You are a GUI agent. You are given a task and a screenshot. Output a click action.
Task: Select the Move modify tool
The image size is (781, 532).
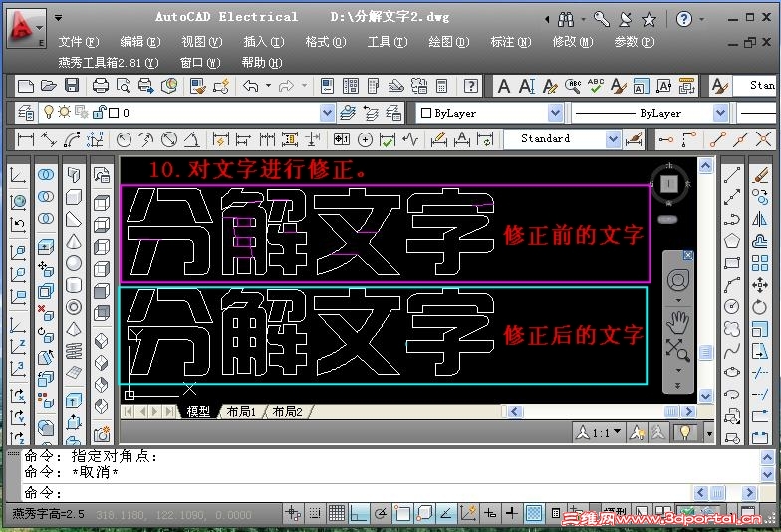click(x=759, y=285)
